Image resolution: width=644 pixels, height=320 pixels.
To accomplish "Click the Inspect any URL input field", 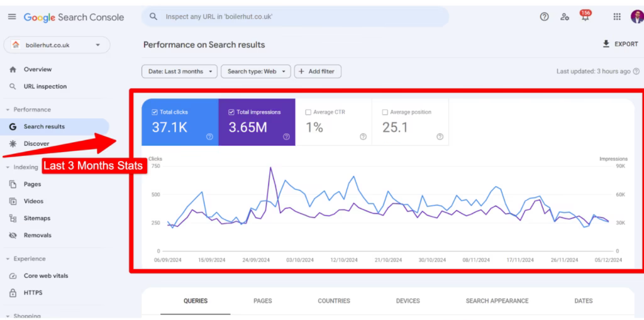I will pyautogui.click(x=296, y=17).
